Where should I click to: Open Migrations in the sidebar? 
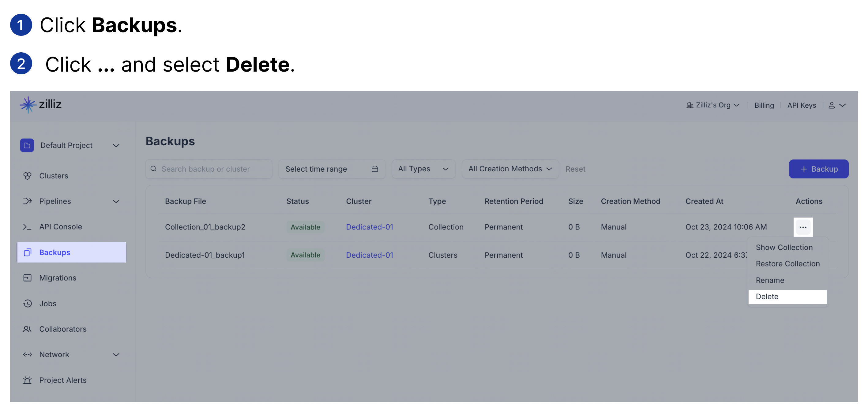(x=71, y=278)
